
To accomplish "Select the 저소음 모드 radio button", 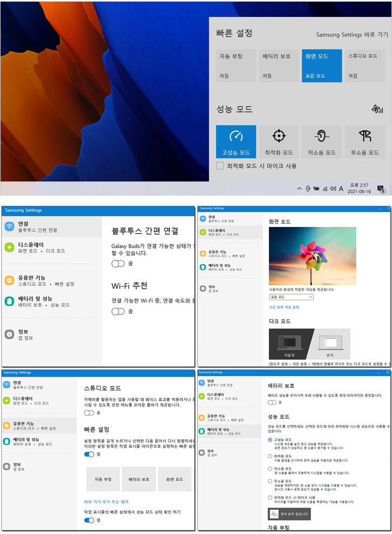I will point(270,469).
